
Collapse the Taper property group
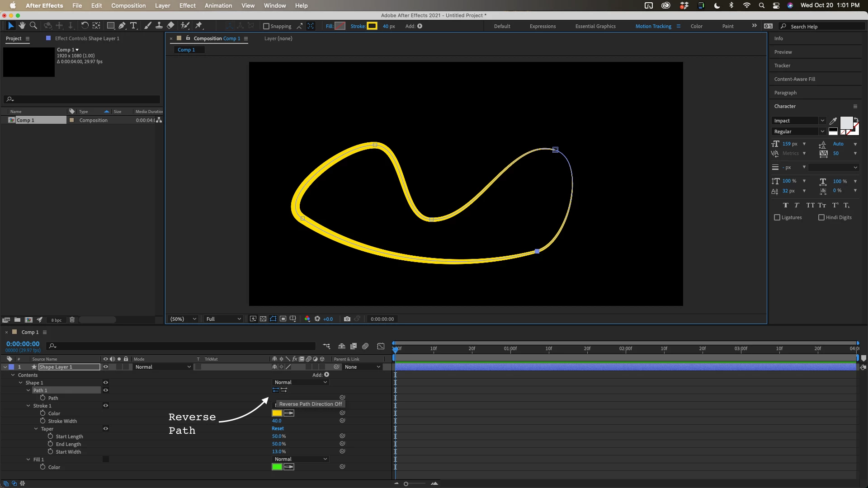36,429
